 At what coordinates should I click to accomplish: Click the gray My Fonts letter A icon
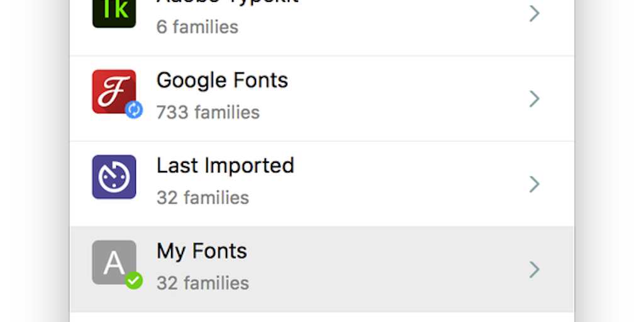coord(113,262)
